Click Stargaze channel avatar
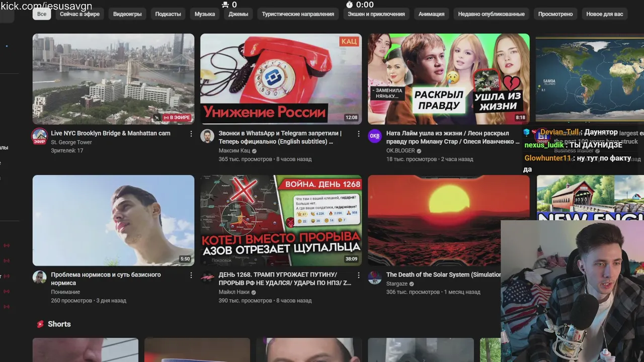Viewport: 644px width, 362px height. point(375,278)
